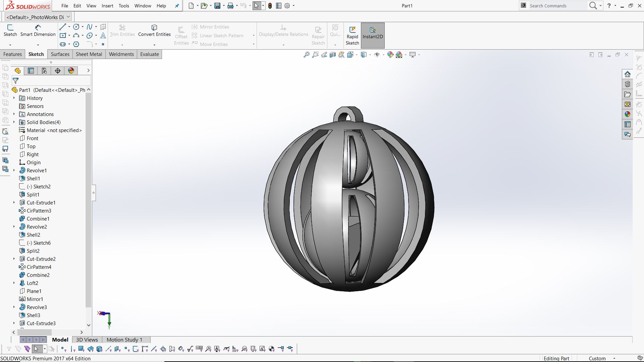Toggle Instant2D mode off
The width and height of the screenshot is (644, 362).
[x=372, y=36]
